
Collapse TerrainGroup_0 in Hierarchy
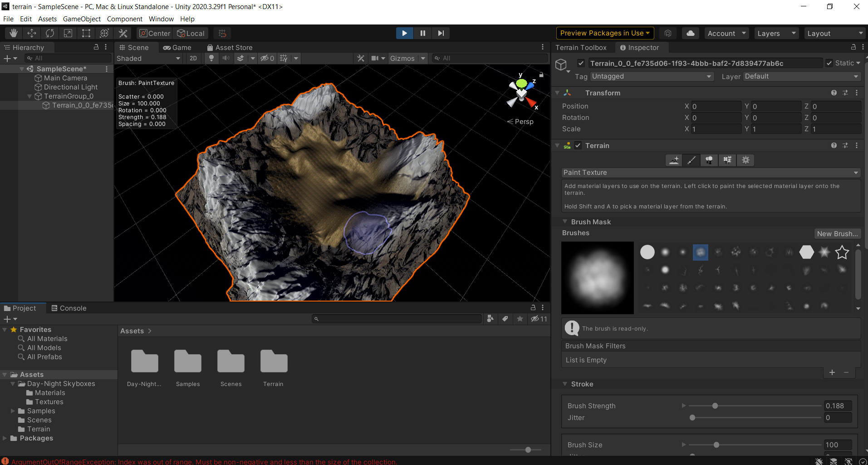29,96
